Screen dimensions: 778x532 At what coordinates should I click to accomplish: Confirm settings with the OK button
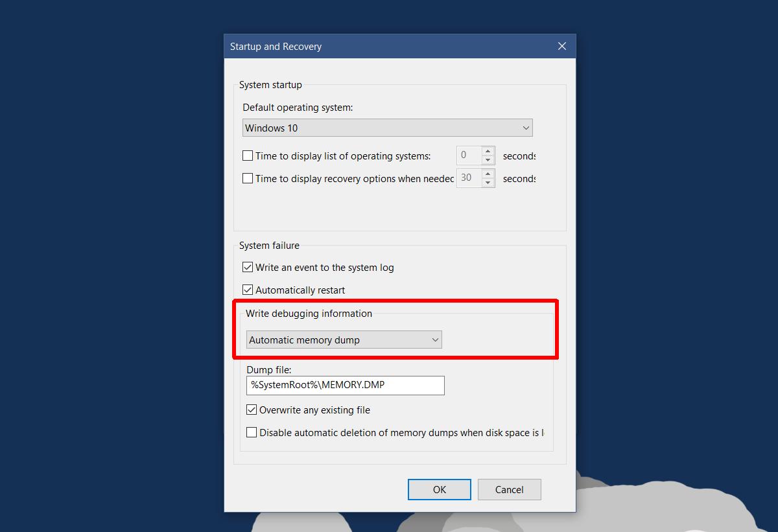tap(440, 489)
